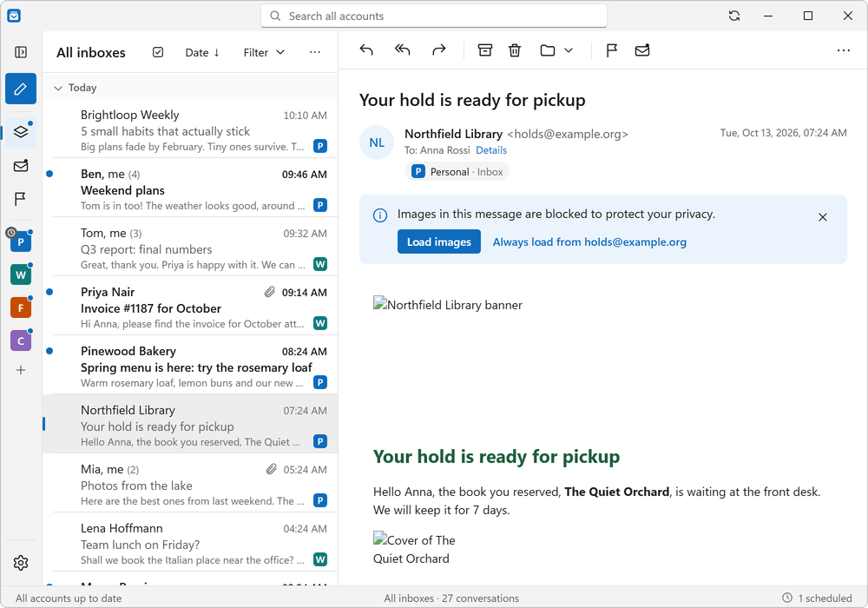The height and width of the screenshot is (608, 868).
Task: Click the Cover of The Quiet Orchard image
Action: pyautogui.click(x=414, y=549)
